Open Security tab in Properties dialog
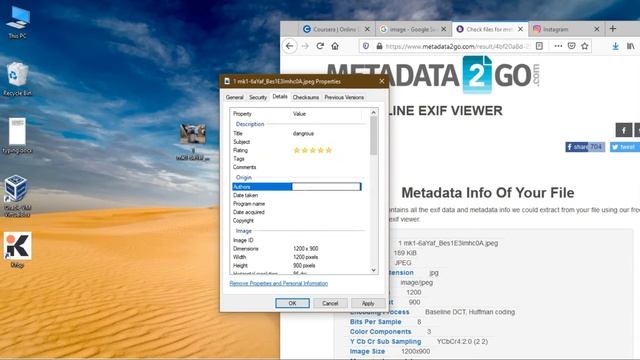Image resolution: width=640 pixels, height=360 pixels. click(x=258, y=98)
